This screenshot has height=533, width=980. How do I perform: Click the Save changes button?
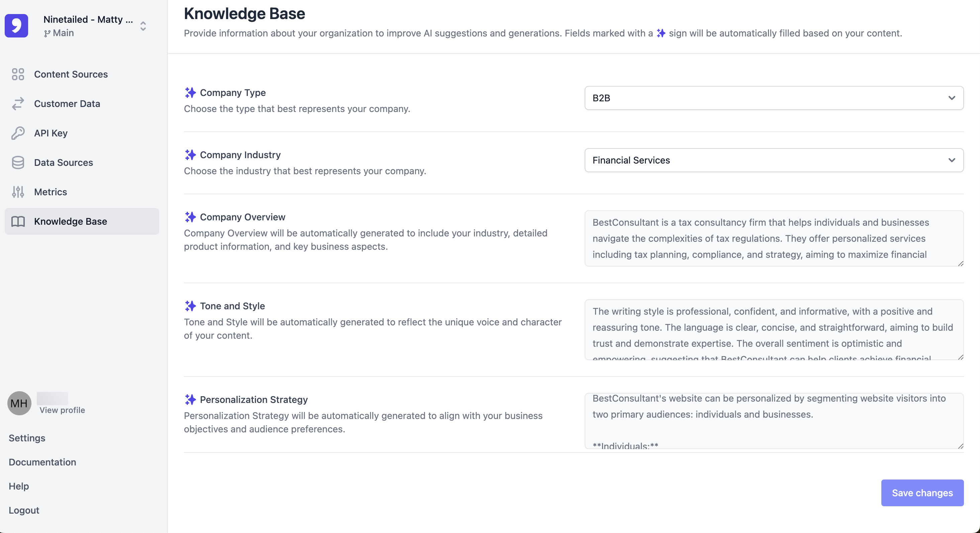(x=922, y=493)
